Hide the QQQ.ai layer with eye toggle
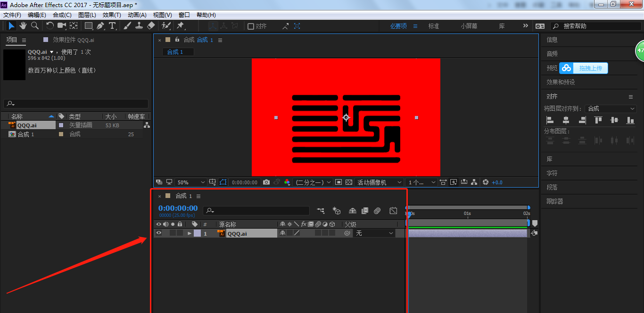644x313 pixels. (x=158, y=233)
